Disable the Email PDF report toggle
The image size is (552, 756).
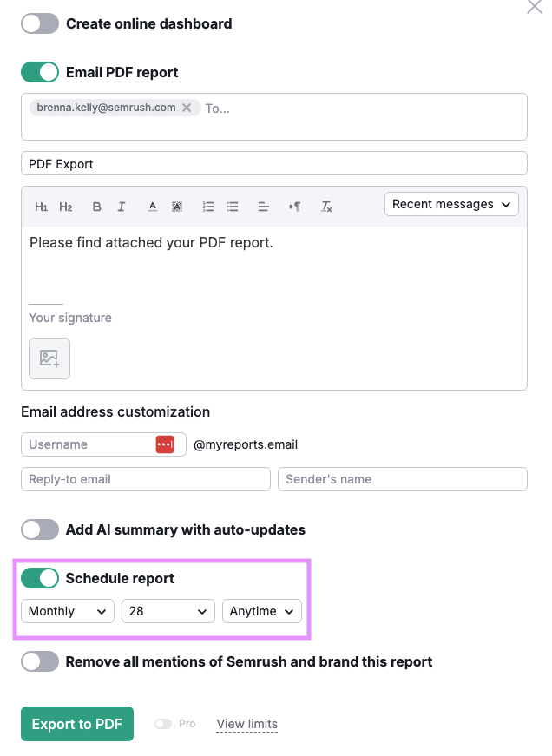(40, 72)
